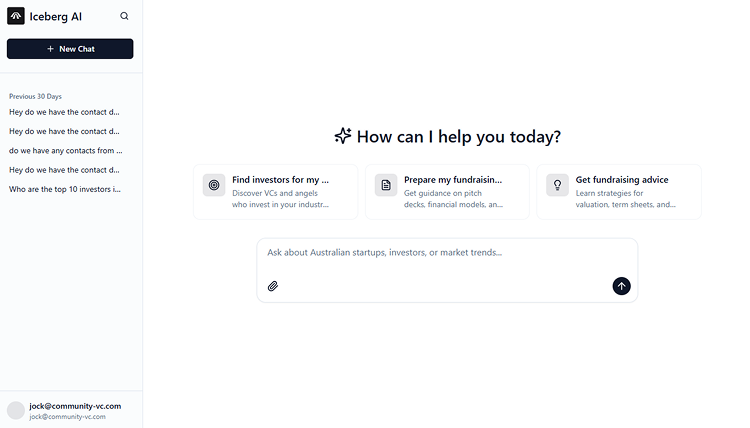
Task: Open account menu for jock@community-vc.com
Action: point(70,410)
